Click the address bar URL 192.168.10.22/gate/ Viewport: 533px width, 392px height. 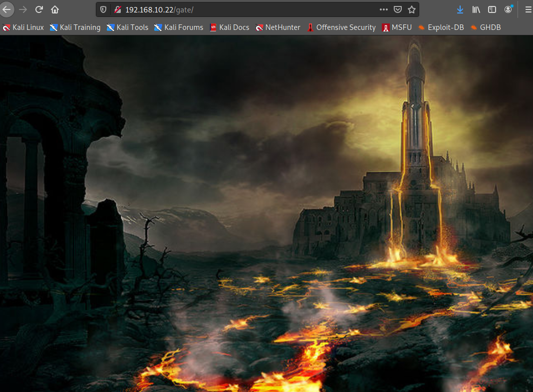point(159,10)
